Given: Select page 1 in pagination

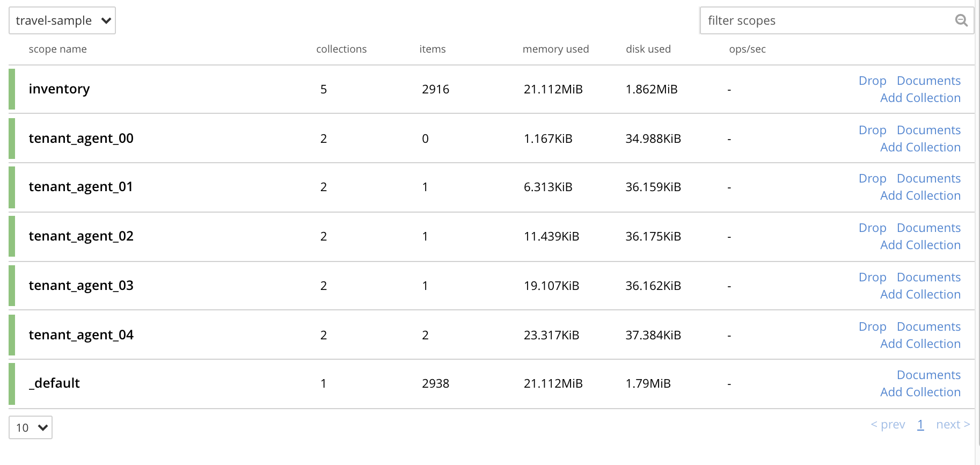Looking at the screenshot, I should [x=920, y=424].
